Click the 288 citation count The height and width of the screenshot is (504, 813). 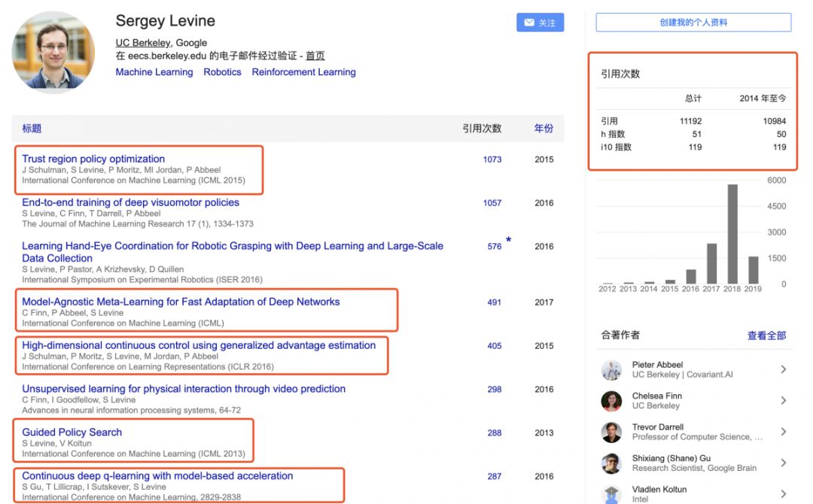(x=494, y=433)
